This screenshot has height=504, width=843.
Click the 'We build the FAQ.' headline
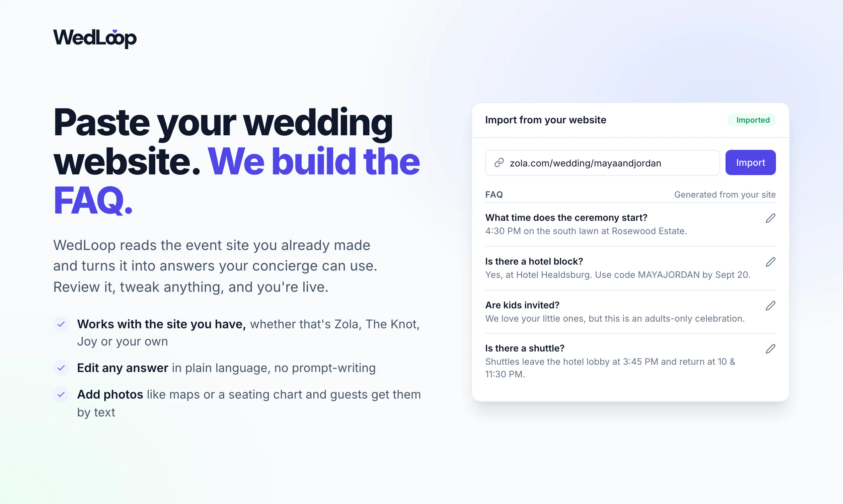point(237,181)
